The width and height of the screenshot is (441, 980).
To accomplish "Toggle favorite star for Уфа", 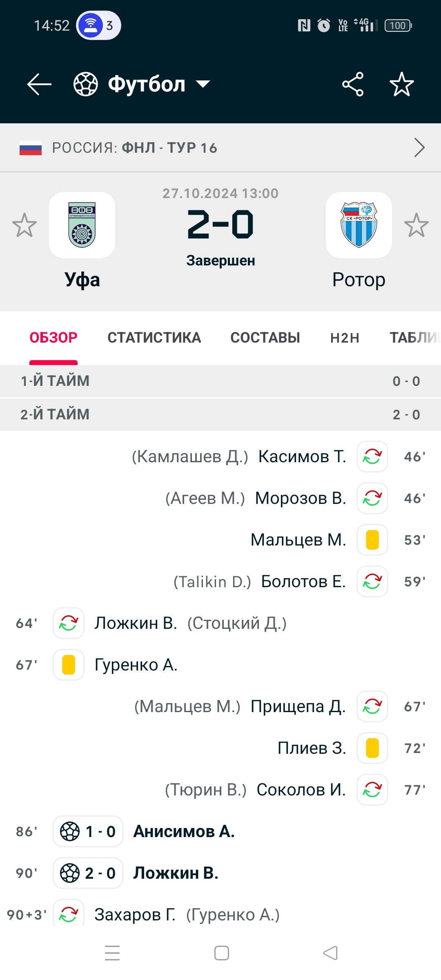I will click(x=24, y=225).
